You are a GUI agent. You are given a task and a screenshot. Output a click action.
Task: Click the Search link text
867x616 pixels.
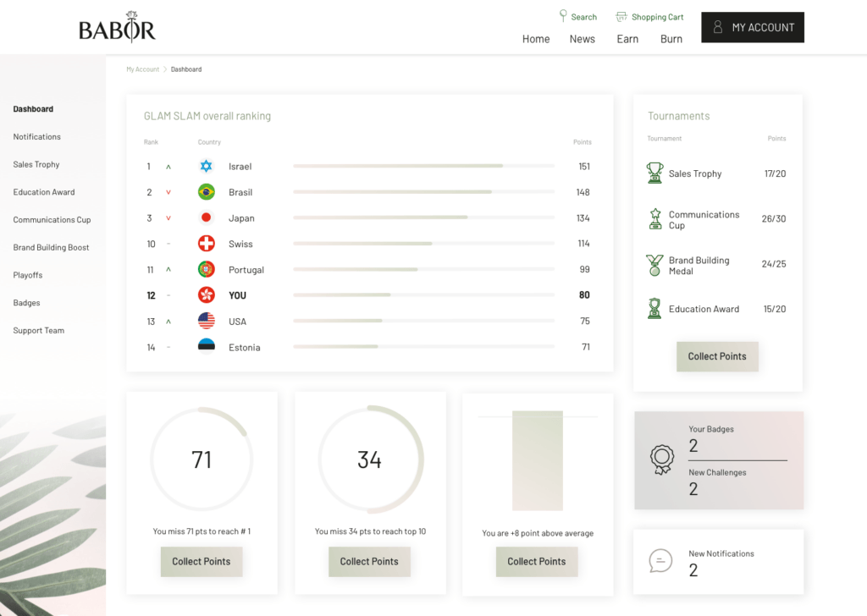(584, 17)
